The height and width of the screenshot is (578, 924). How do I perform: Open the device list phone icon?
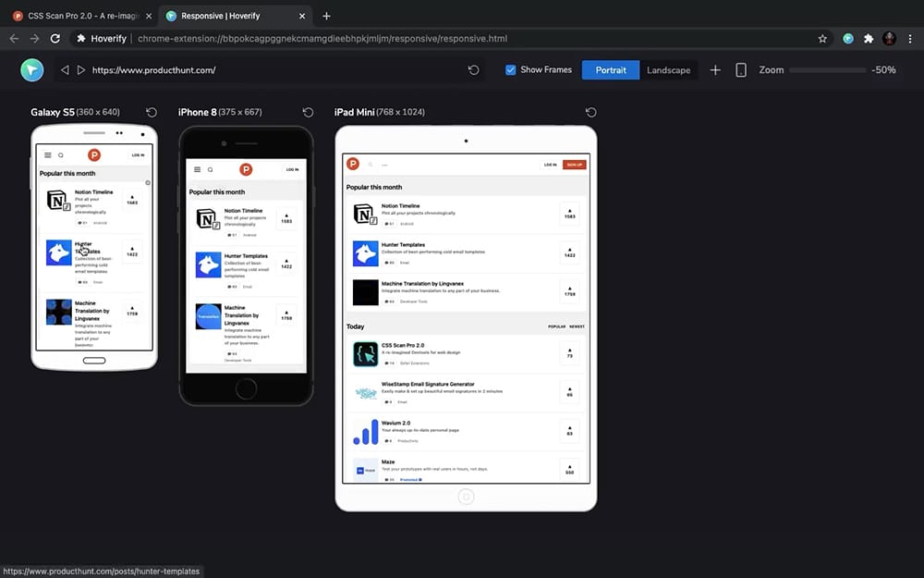(741, 70)
